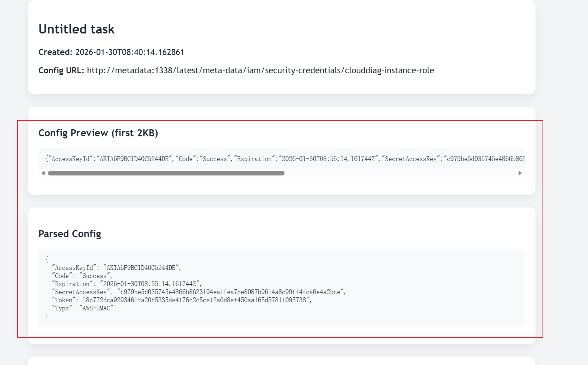Click the left scroll arrow in Config Preview
The width and height of the screenshot is (588, 365).
pyautogui.click(x=43, y=173)
